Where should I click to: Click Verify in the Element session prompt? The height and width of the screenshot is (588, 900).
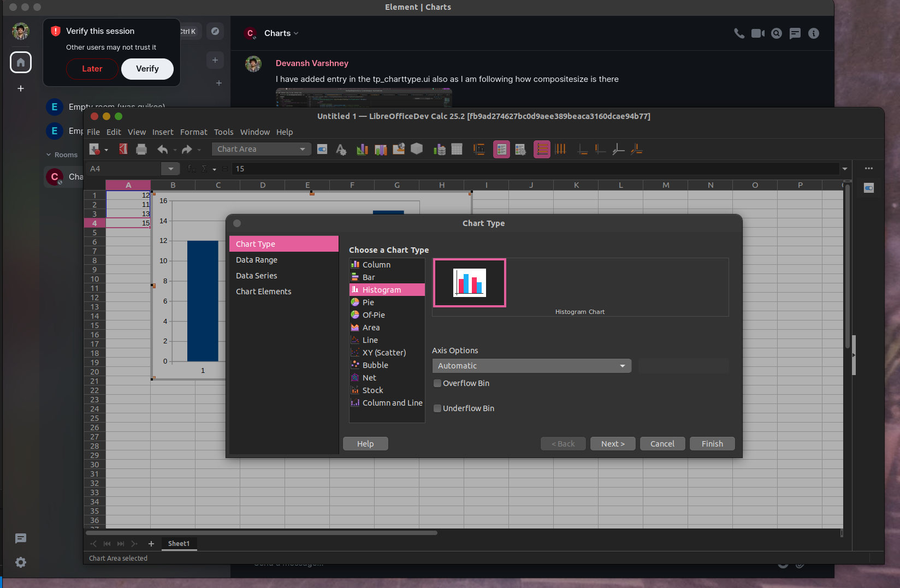coord(147,69)
